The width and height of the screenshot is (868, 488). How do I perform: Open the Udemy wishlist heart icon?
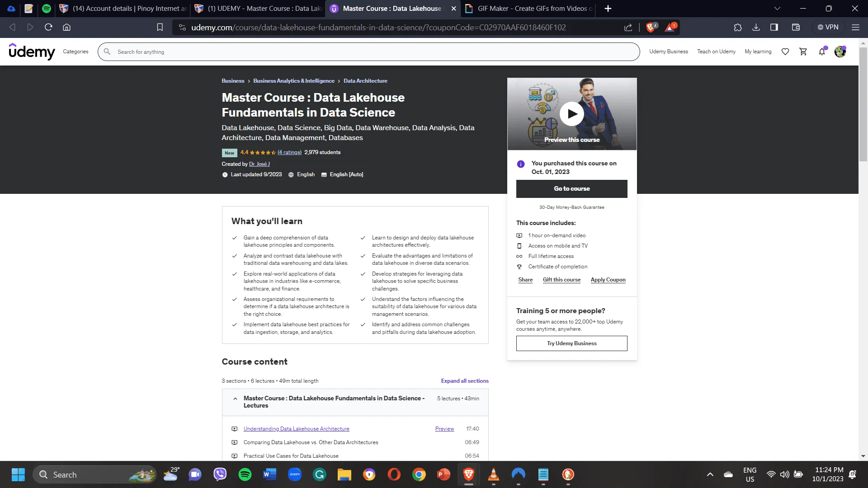(x=785, y=52)
